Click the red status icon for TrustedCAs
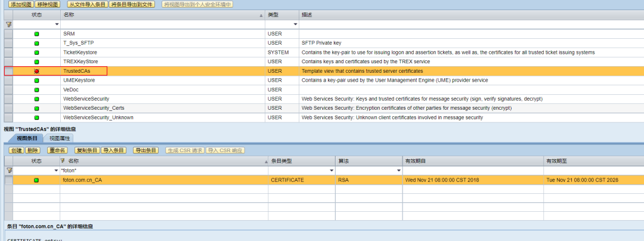 [x=36, y=72]
